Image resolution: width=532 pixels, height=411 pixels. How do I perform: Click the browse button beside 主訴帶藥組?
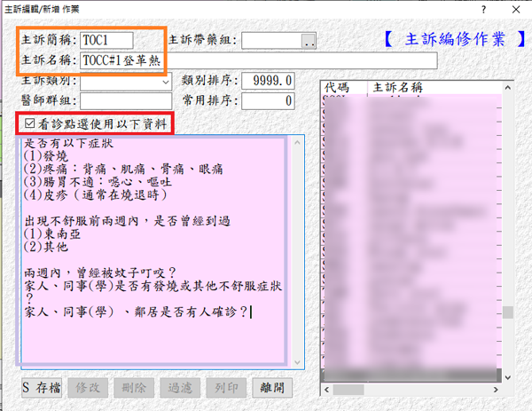point(309,41)
